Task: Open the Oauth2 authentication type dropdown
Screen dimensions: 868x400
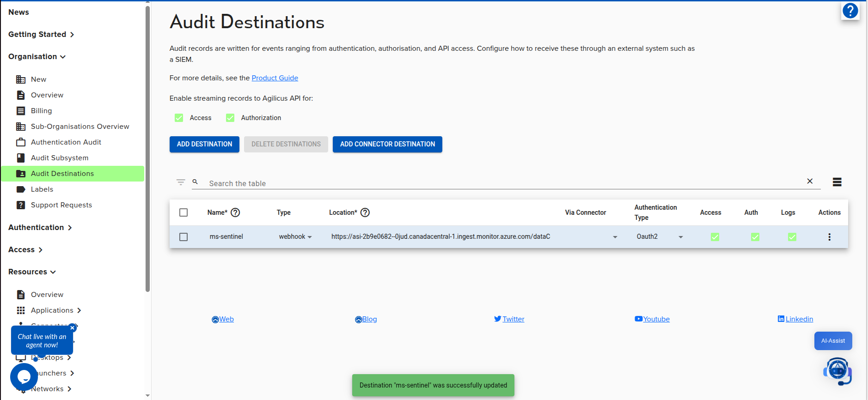Action: [660, 236]
